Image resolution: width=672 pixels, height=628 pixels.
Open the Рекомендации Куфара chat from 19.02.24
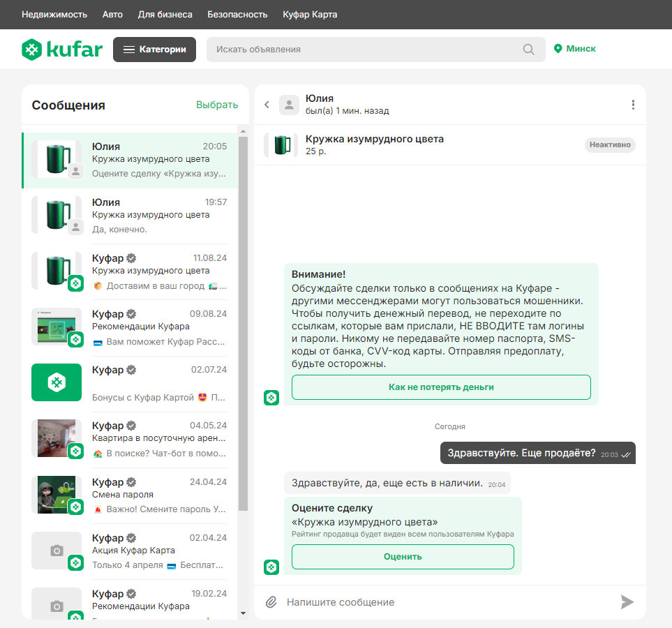[130, 600]
